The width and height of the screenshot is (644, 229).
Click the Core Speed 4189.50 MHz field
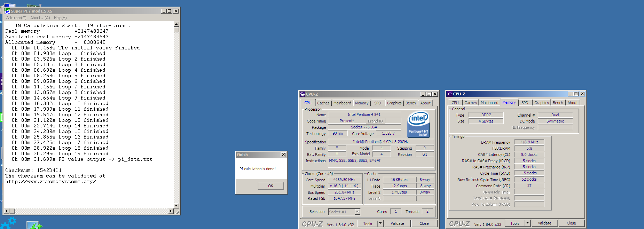tap(344, 180)
